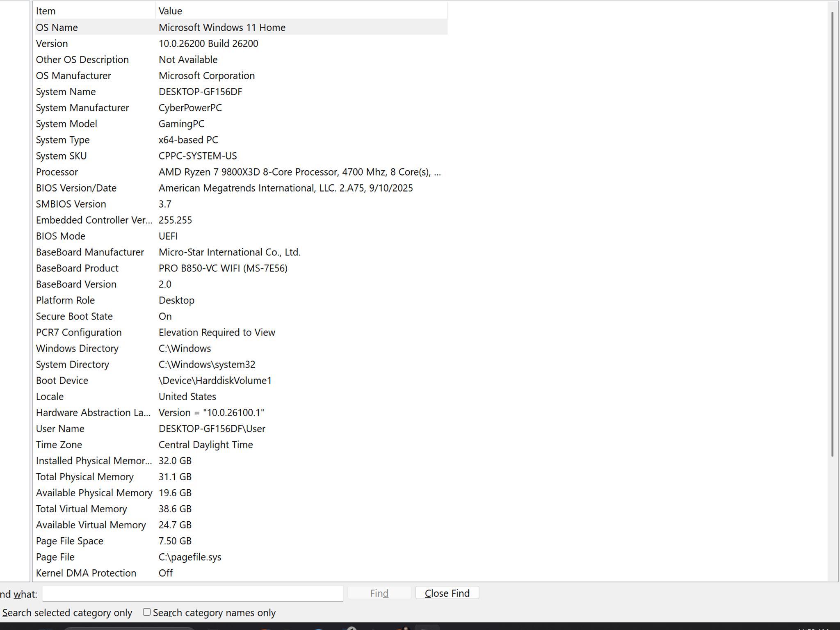This screenshot has width=840, height=630.
Task: Select the User Name item
Action: coord(60,429)
